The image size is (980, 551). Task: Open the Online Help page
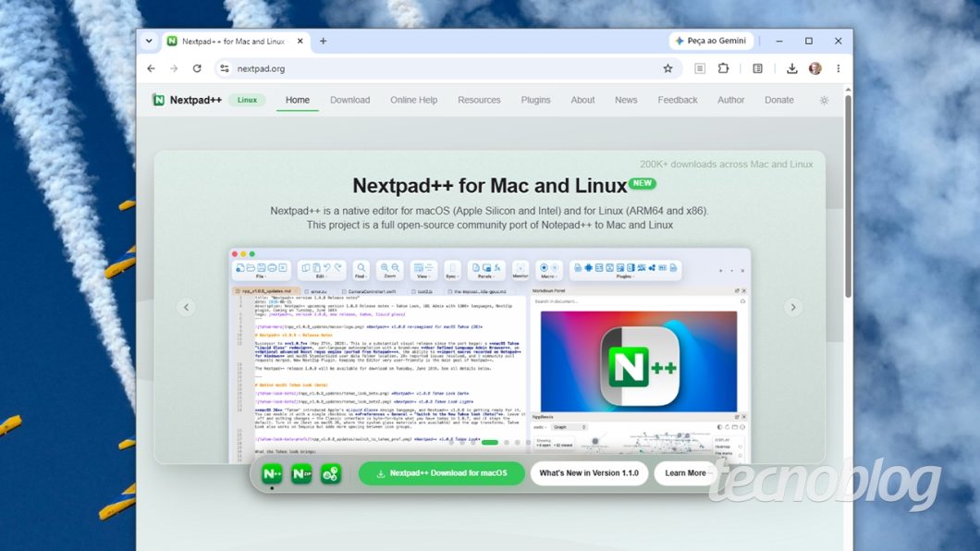click(414, 100)
